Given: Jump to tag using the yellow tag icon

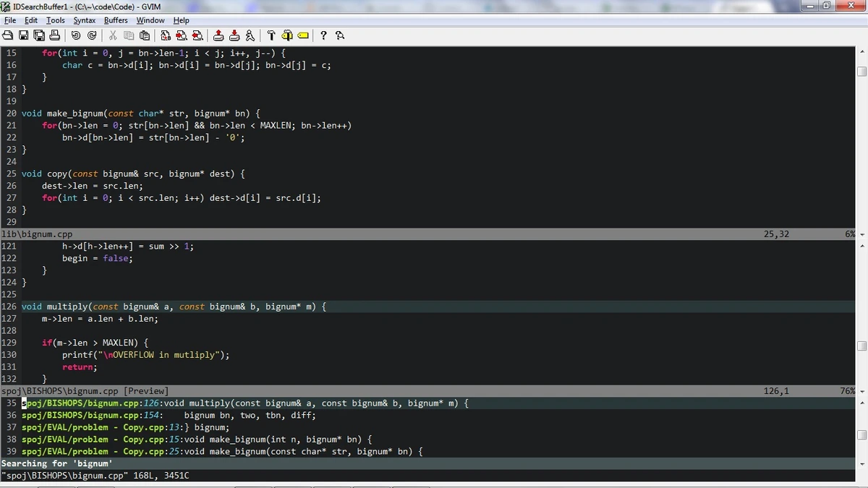Looking at the screenshot, I should coord(302,35).
